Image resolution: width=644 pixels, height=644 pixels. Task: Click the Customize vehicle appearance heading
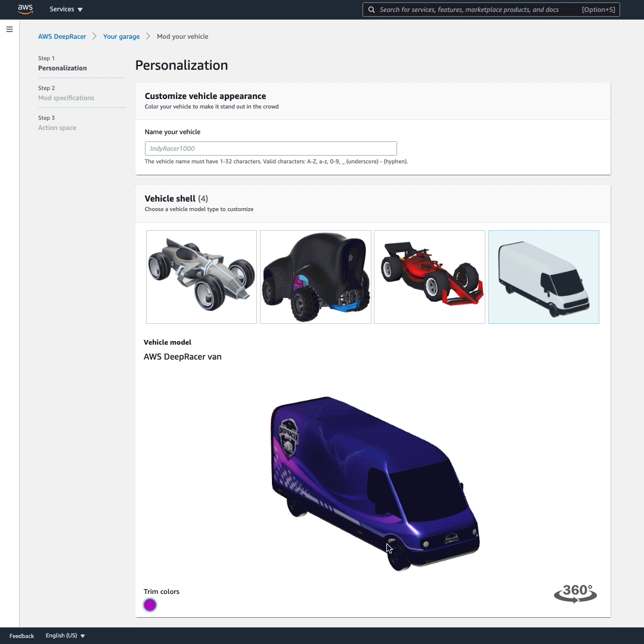coord(205,96)
